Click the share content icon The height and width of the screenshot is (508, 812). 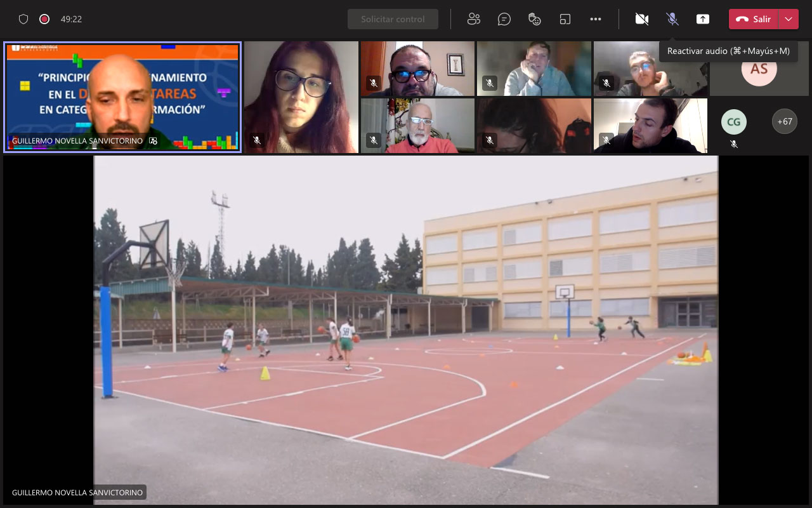tap(703, 19)
